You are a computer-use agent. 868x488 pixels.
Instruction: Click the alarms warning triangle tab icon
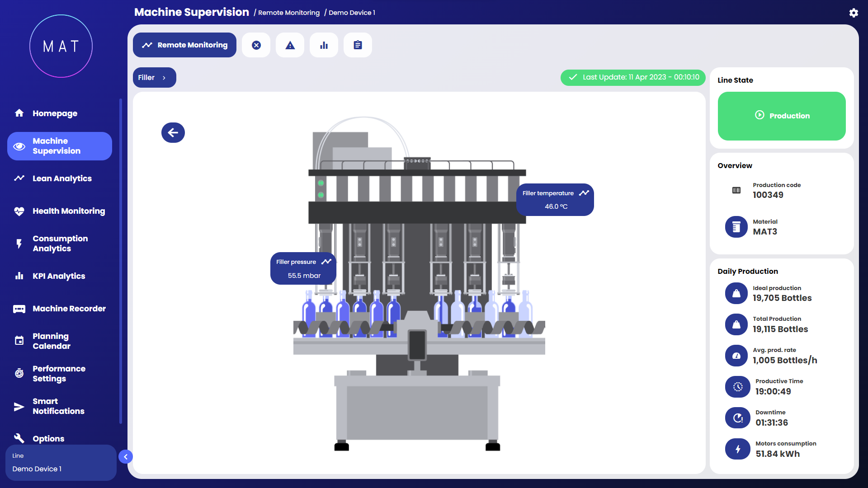coord(290,45)
